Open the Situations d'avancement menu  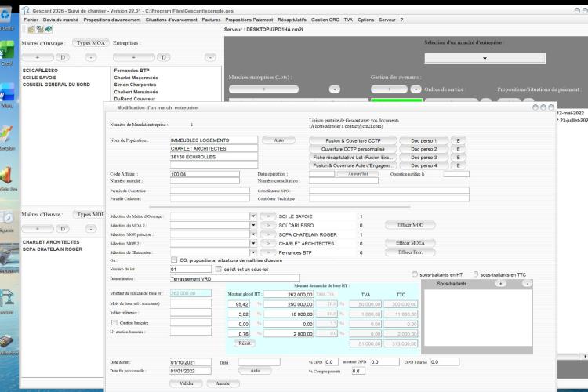click(x=172, y=20)
